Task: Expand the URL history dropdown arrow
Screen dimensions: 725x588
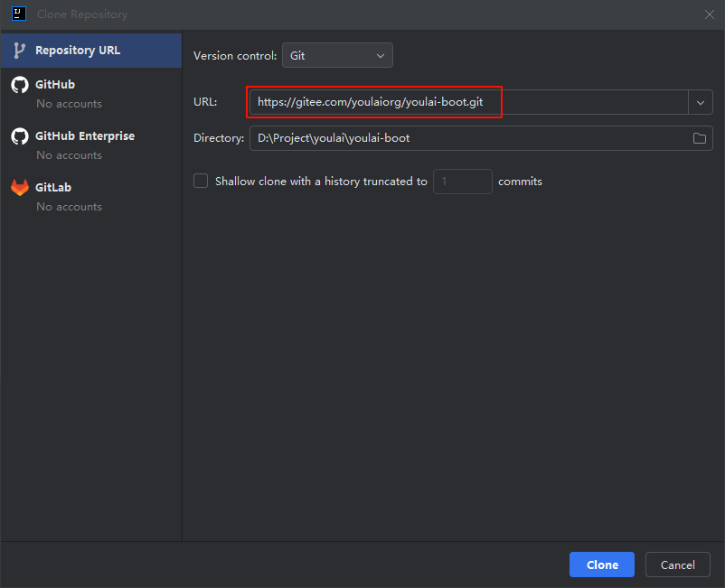Action: (x=701, y=103)
